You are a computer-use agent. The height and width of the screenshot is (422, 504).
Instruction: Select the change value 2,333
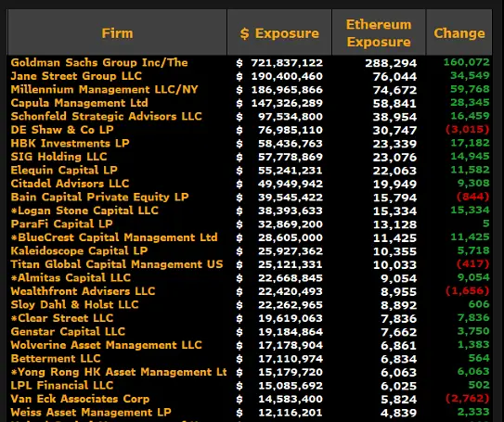tap(473, 412)
